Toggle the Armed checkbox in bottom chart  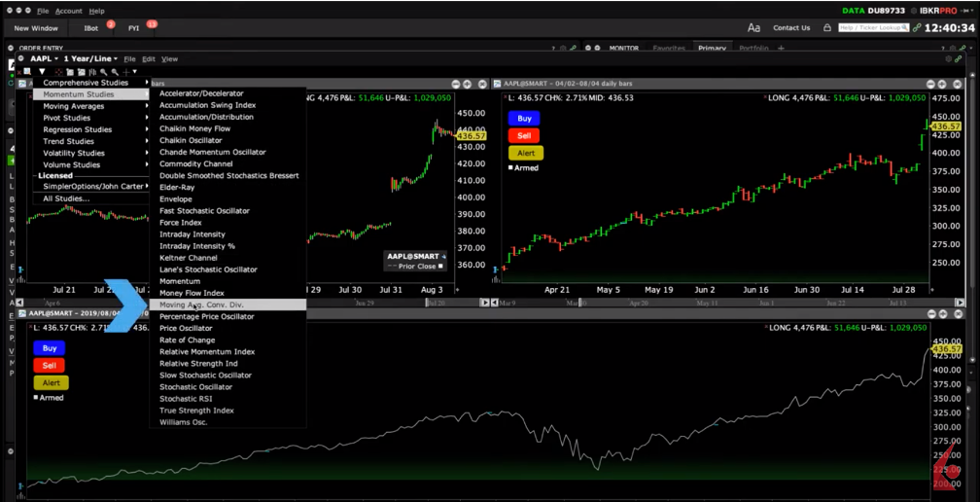[x=36, y=398]
